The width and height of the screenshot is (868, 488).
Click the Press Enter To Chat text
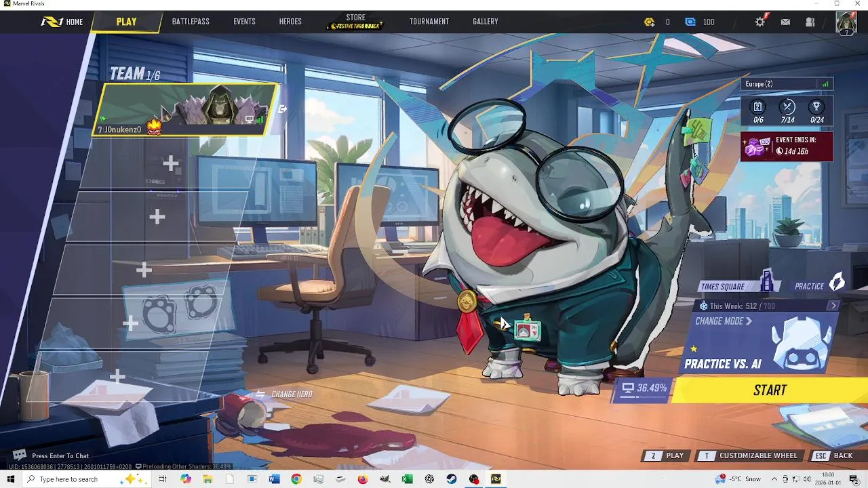[x=60, y=455]
